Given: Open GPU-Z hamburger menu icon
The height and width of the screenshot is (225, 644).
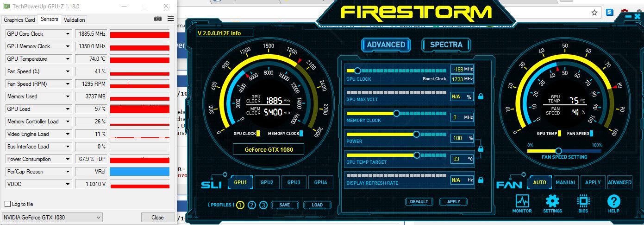Looking at the screenshot, I should [170, 19].
